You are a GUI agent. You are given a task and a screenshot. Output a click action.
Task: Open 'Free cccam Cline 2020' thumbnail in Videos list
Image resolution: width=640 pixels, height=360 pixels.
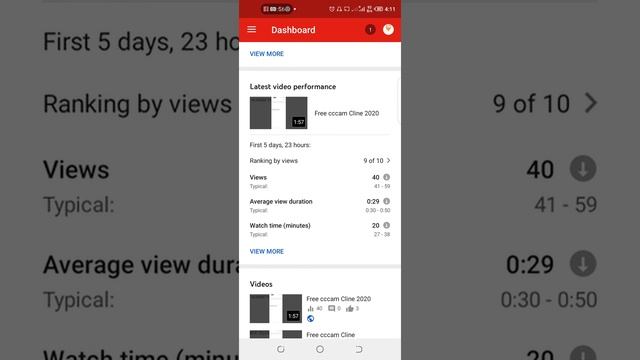276,309
